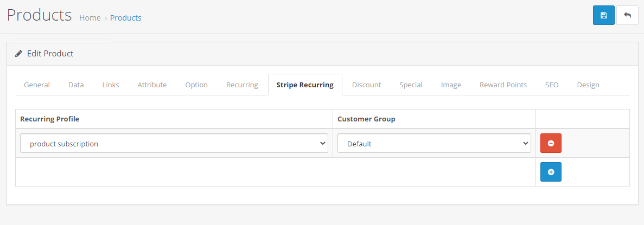Click the Products breadcrumb link
The image size is (644, 225).
126,18
